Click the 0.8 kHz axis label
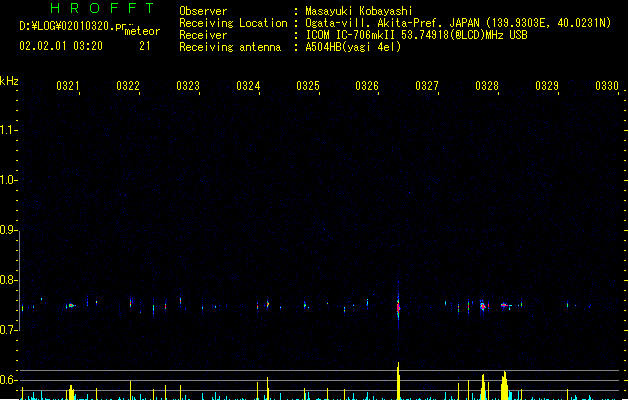629x400 pixels. pos(8,279)
